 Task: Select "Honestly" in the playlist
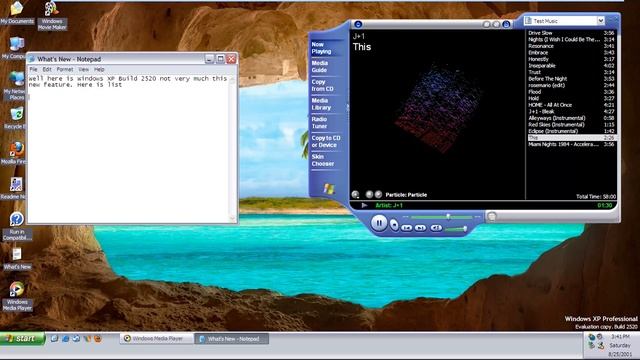(571, 59)
